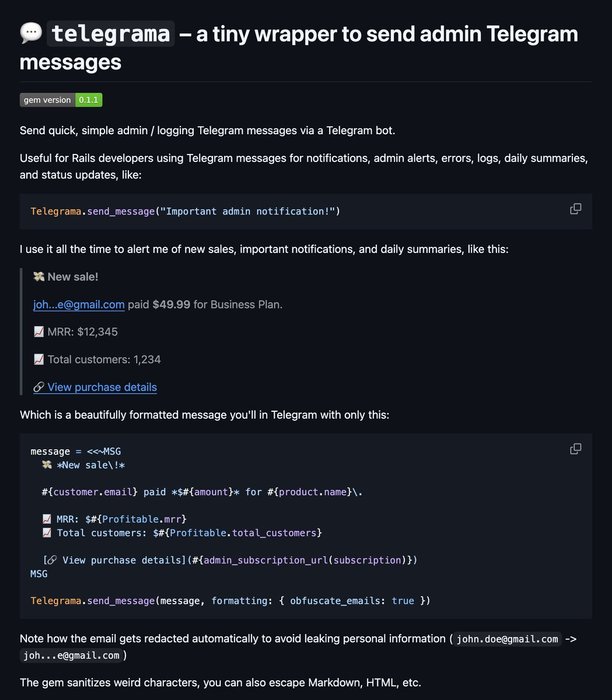Click the $49.99 bold amount

[x=171, y=304]
